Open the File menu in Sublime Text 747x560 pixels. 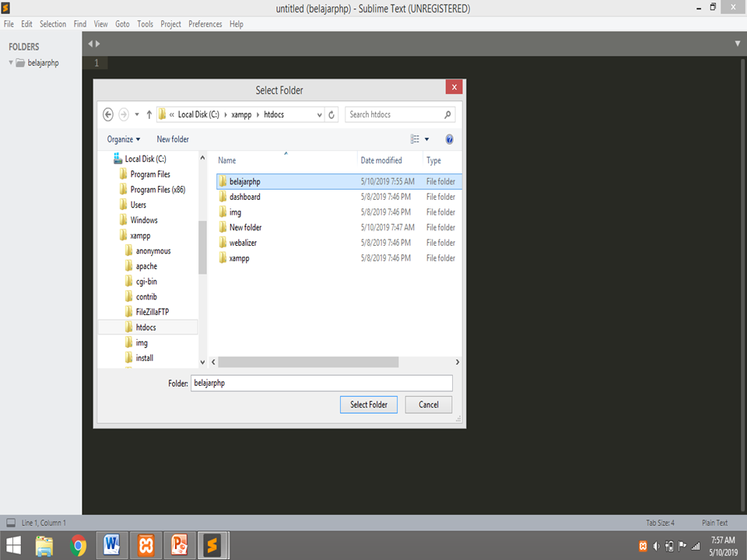tap(9, 24)
